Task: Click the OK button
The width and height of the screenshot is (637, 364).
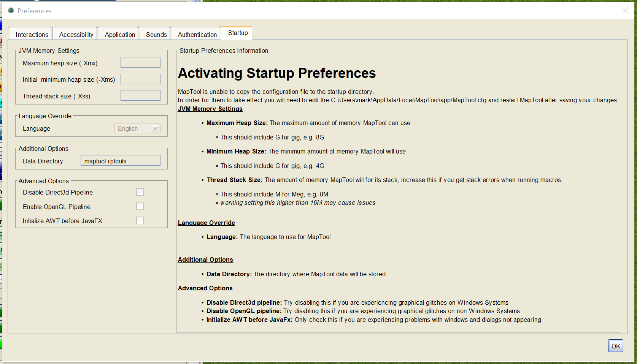Action: click(x=615, y=346)
